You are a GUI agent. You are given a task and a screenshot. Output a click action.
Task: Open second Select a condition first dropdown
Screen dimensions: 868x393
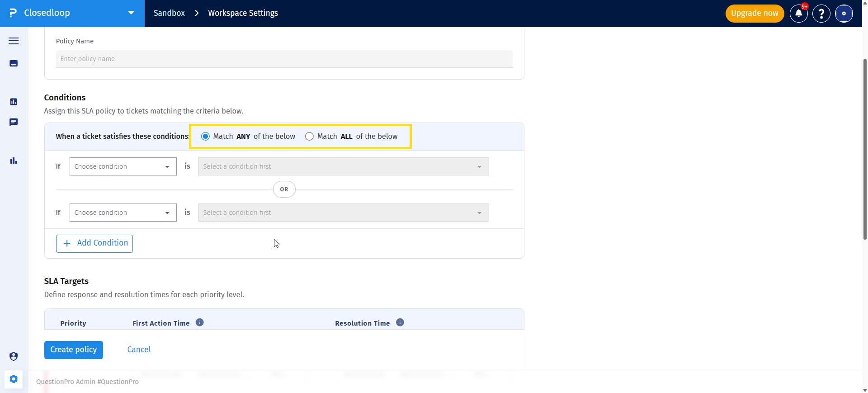pos(344,213)
